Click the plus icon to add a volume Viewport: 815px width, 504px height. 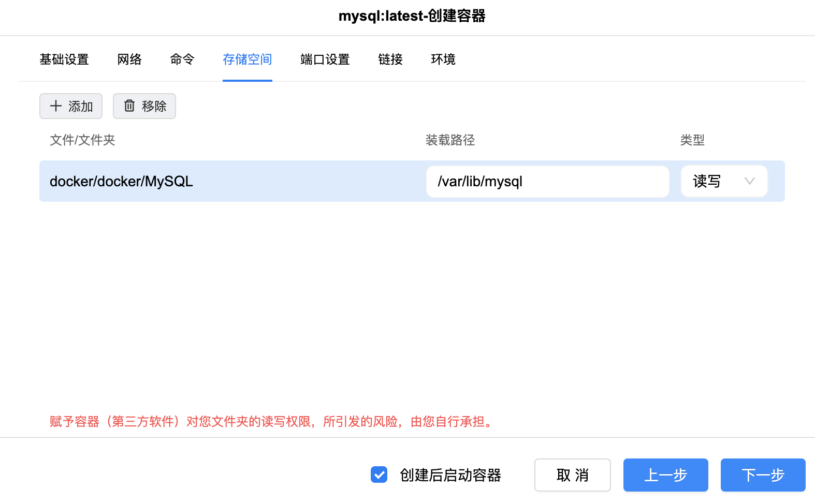(56, 106)
